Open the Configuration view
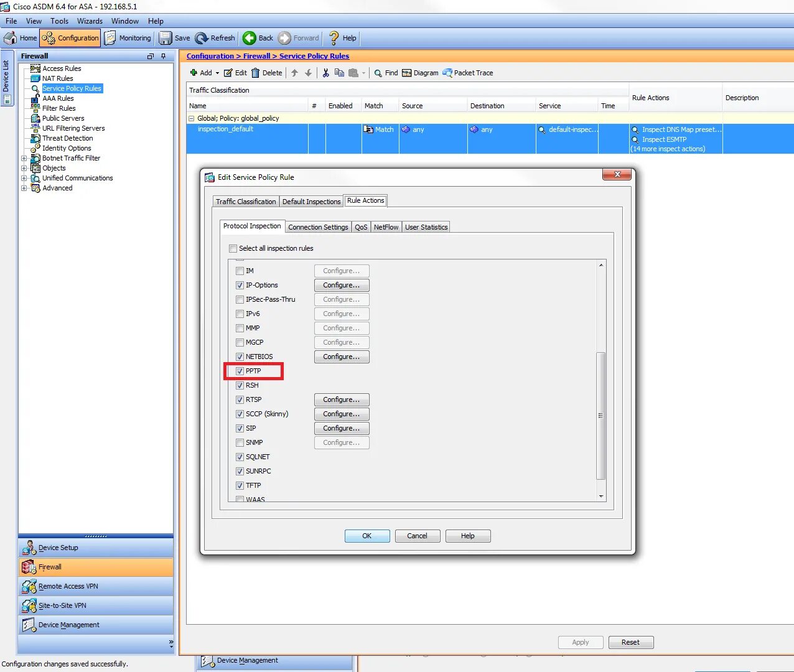Image resolution: width=794 pixels, height=672 pixels. [x=70, y=38]
